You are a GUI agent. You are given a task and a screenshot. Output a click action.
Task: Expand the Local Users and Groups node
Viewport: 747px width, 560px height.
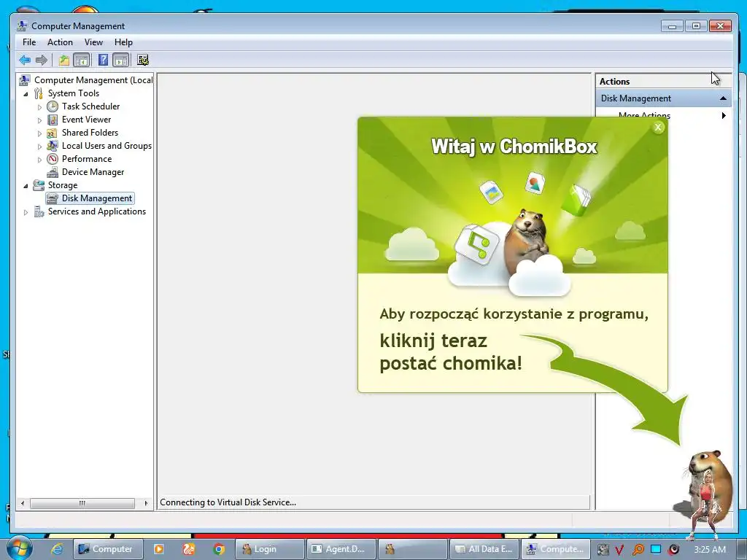39,146
